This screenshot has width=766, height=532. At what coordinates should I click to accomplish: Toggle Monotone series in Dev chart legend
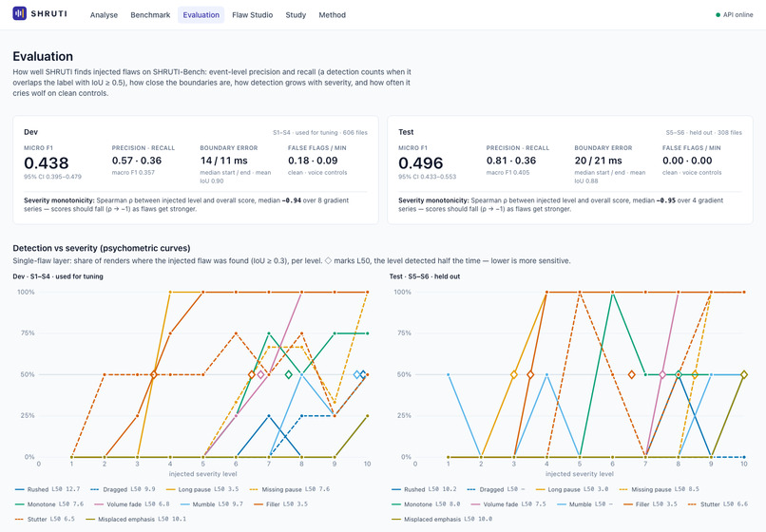[49, 503]
